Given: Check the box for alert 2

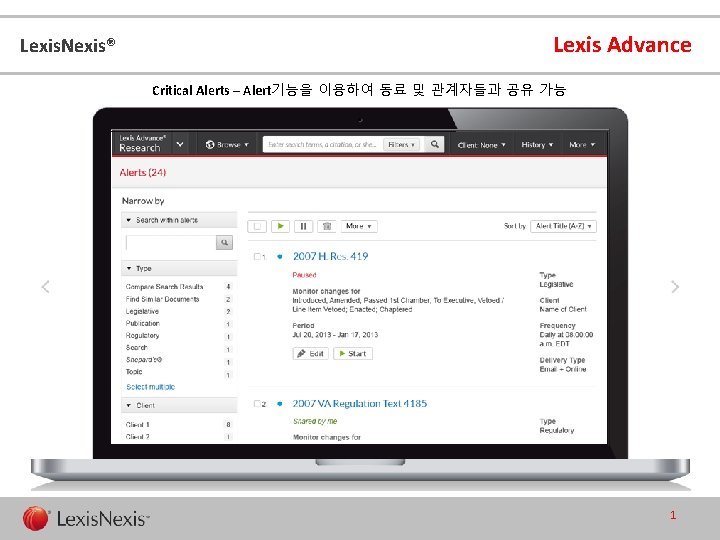Looking at the screenshot, I should 257,404.
